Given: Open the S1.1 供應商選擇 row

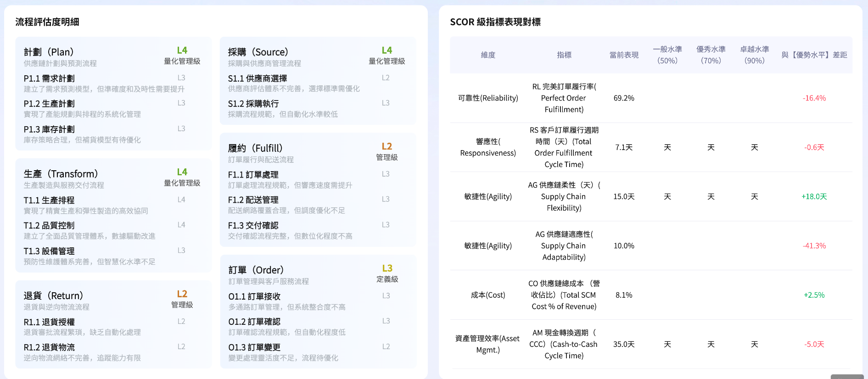Looking at the screenshot, I should point(317,83).
